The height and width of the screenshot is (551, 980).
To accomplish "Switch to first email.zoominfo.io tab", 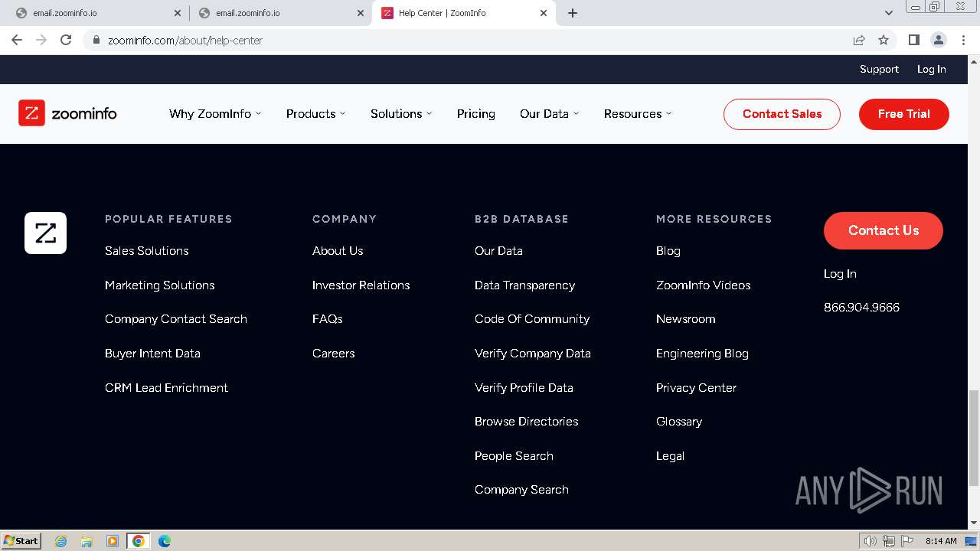I will (x=97, y=13).
